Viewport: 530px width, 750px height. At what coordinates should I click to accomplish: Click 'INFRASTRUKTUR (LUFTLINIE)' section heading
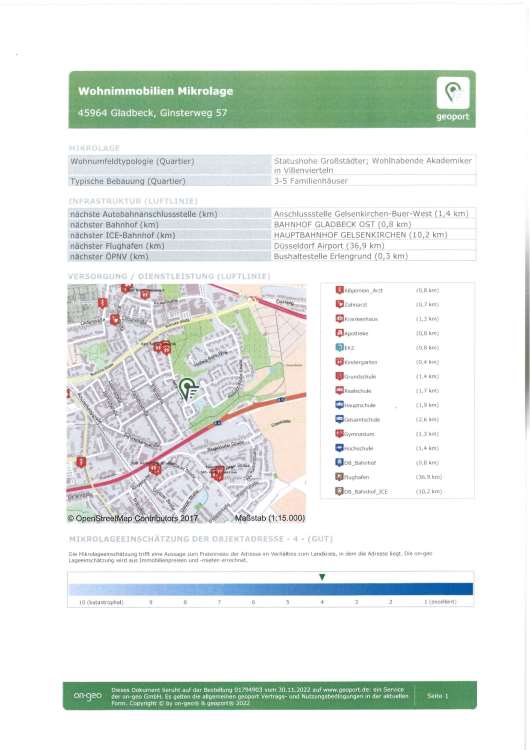[x=133, y=201]
